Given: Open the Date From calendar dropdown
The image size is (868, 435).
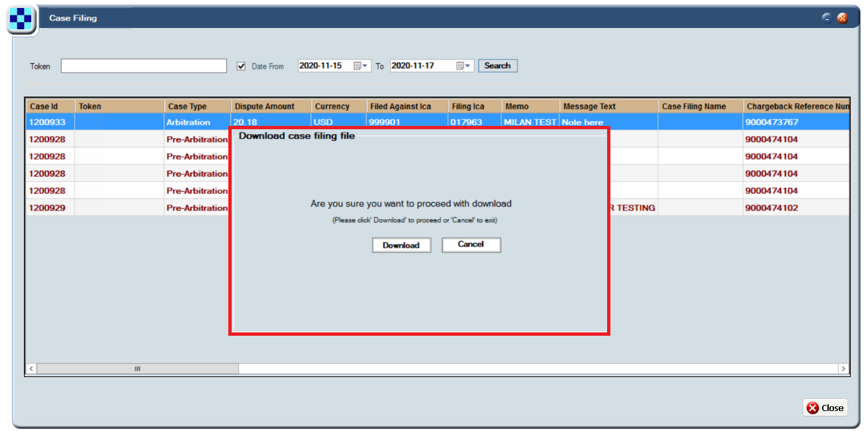Looking at the screenshot, I should pos(361,66).
